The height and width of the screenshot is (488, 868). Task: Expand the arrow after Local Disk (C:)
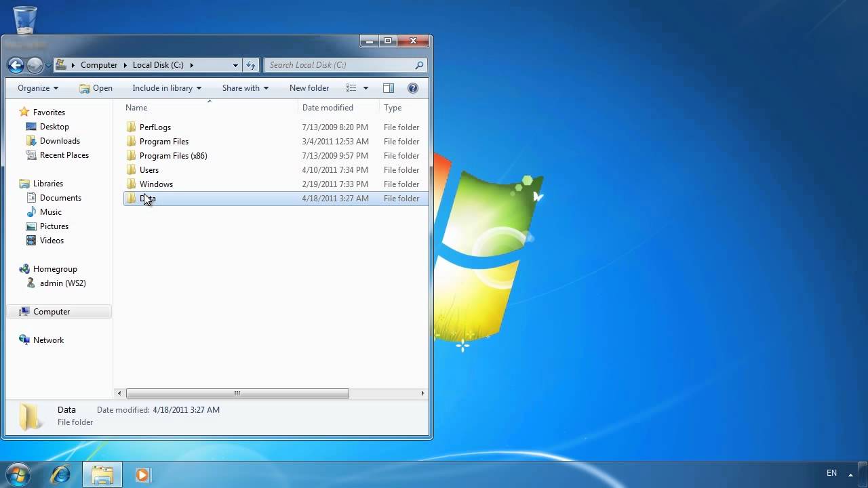tap(192, 65)
